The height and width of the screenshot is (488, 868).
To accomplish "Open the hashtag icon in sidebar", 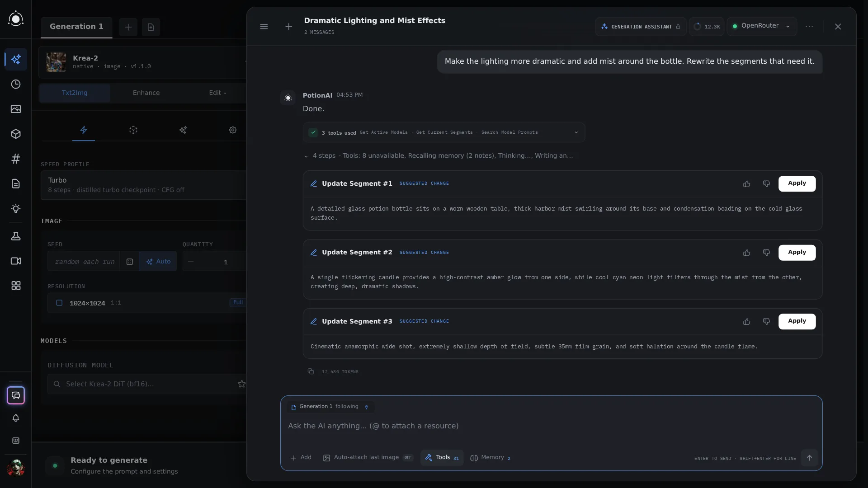I will 16,159.
